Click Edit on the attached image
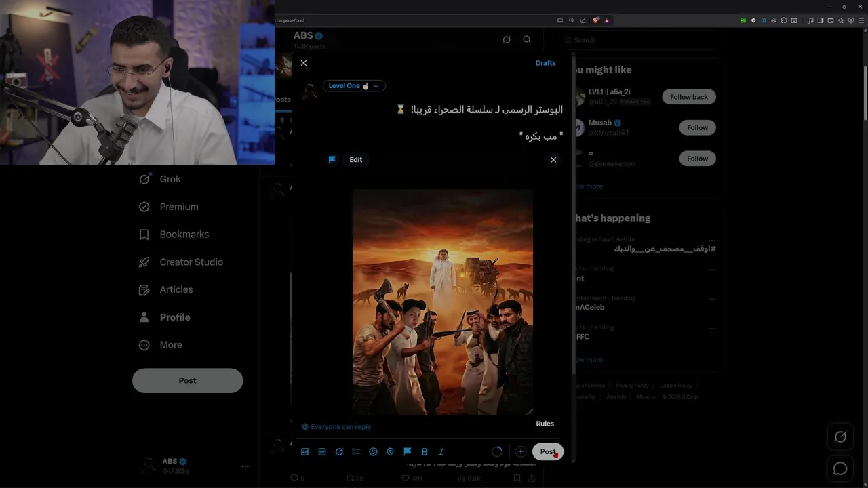The width and height of the screenshot is (868, 488). [x=356, y=160]
